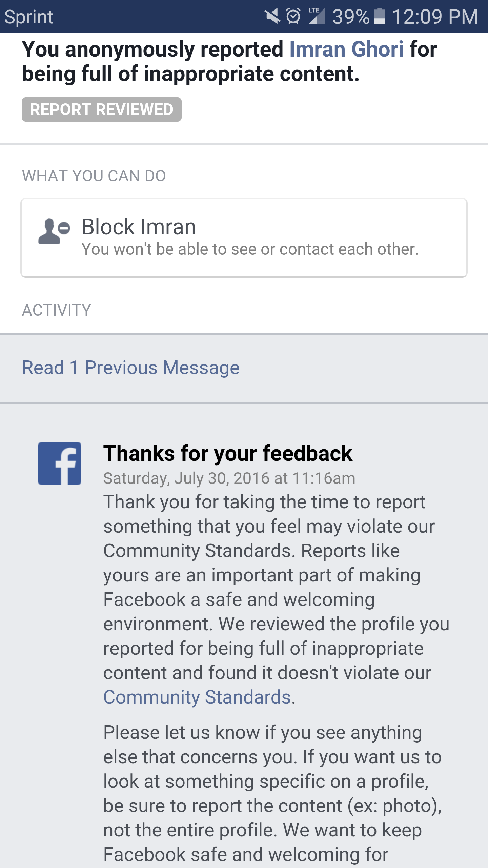Open Imran Ghori's profile link
This screenshot has height=868, width=488.
(346, 50)
